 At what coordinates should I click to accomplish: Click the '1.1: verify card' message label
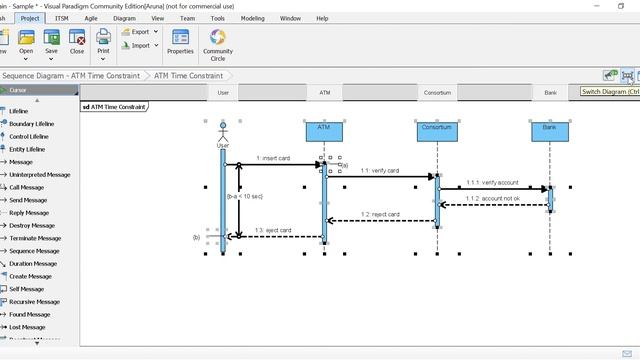coord(380,171)
